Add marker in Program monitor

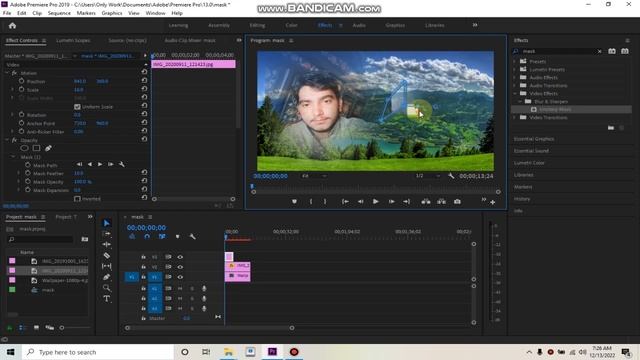[x=294, y=201]
